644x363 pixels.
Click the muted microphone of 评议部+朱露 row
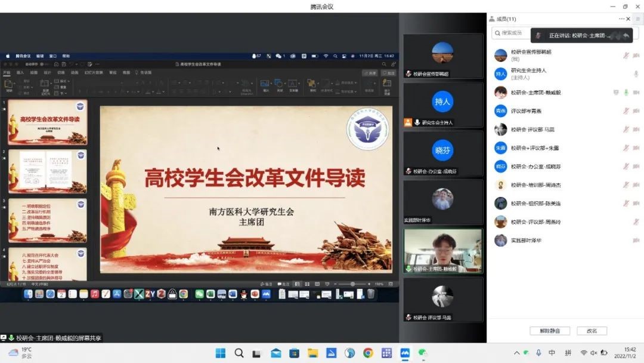coord(626,148)
